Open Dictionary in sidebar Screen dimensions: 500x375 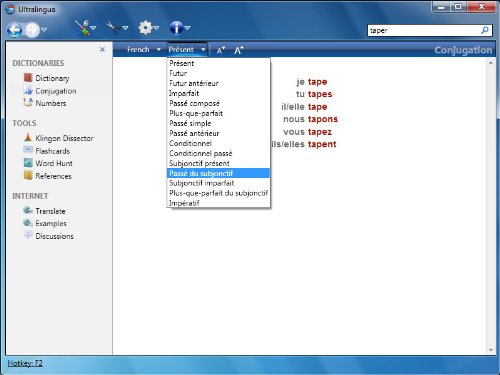click(x=52, y=78)
